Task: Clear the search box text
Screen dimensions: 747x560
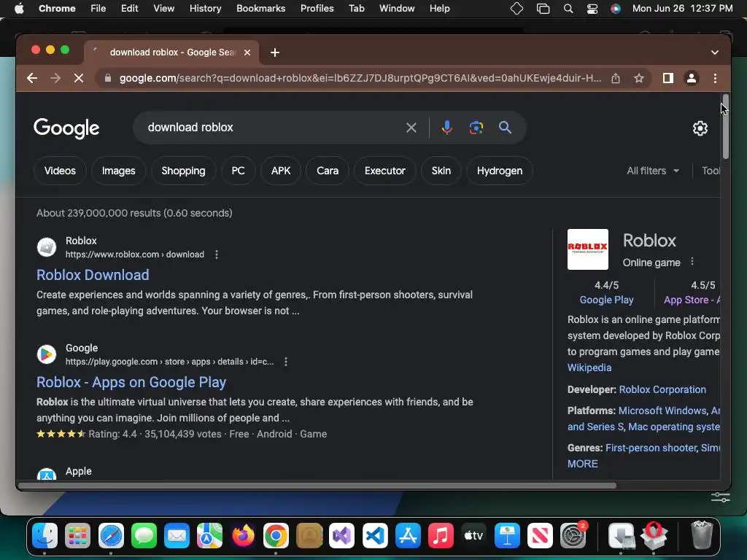Action: pos(411,128)
